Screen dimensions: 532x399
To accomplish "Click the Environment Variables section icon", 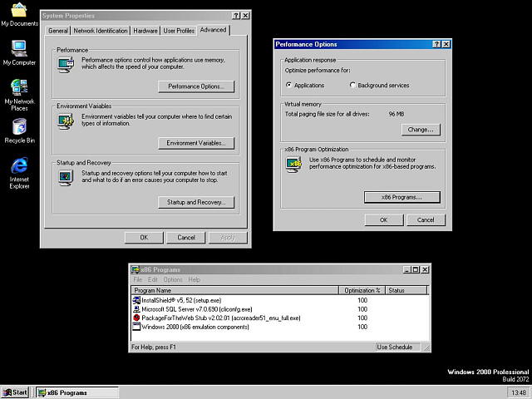I will click(x=66, y=121).
